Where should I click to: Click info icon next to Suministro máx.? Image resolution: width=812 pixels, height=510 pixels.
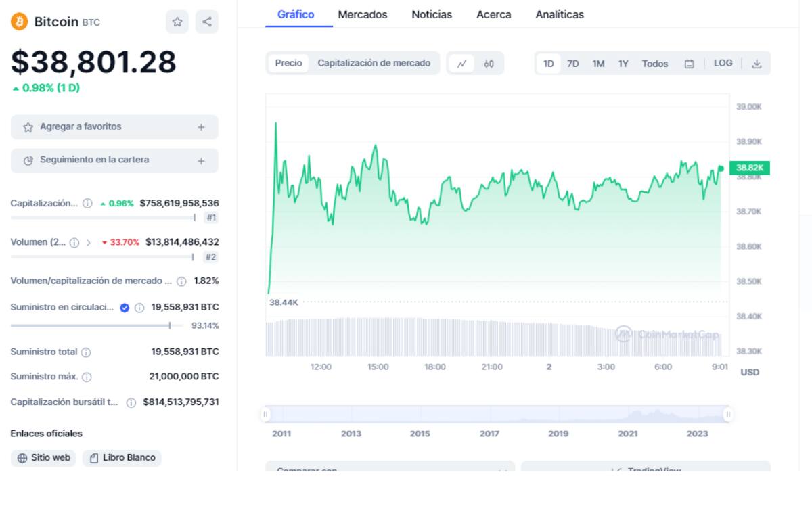tap(87, 377)
